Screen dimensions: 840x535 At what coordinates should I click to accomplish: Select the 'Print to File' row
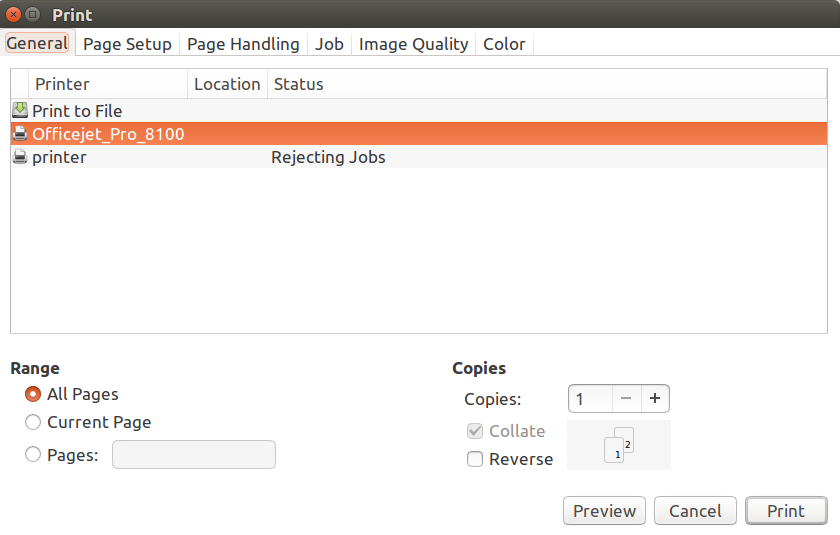tap(419, 110)
